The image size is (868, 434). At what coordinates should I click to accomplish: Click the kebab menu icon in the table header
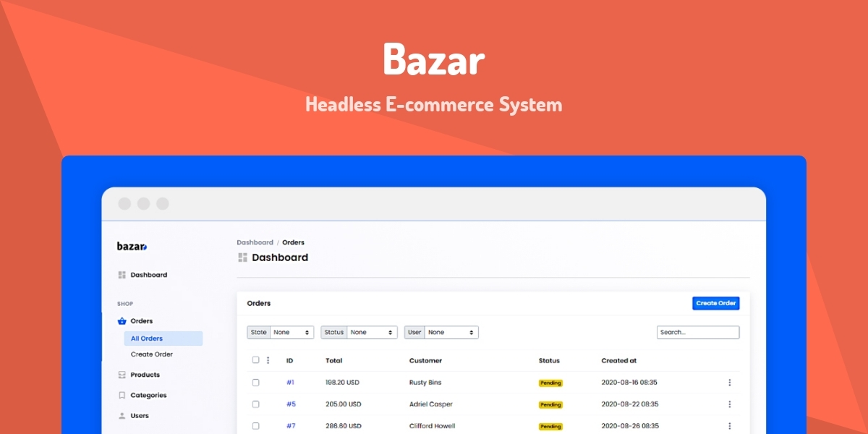(268, 360)
